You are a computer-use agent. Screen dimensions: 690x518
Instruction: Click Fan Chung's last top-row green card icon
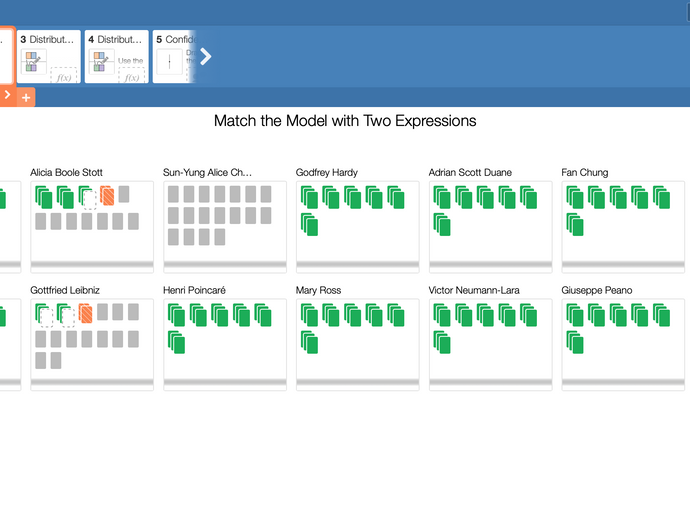pyautogui.click(x=661, y=197)
